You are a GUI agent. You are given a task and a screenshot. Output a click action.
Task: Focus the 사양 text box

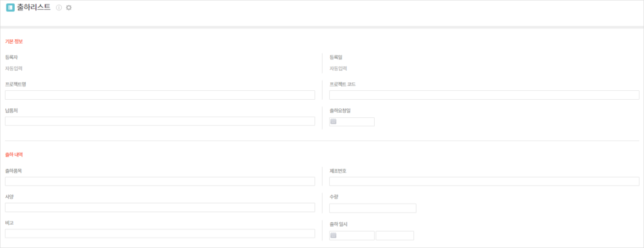pos(160,207)
